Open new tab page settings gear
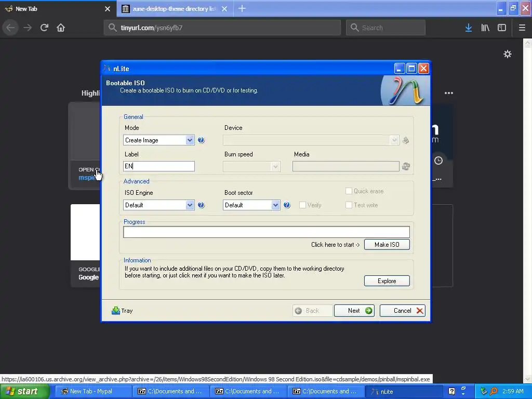This screenshot has width=532, height=399. tap(507, 54)
